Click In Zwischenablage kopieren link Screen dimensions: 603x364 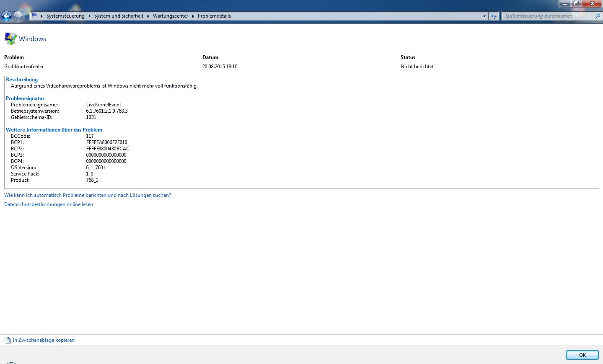click(x=44, y=340)
